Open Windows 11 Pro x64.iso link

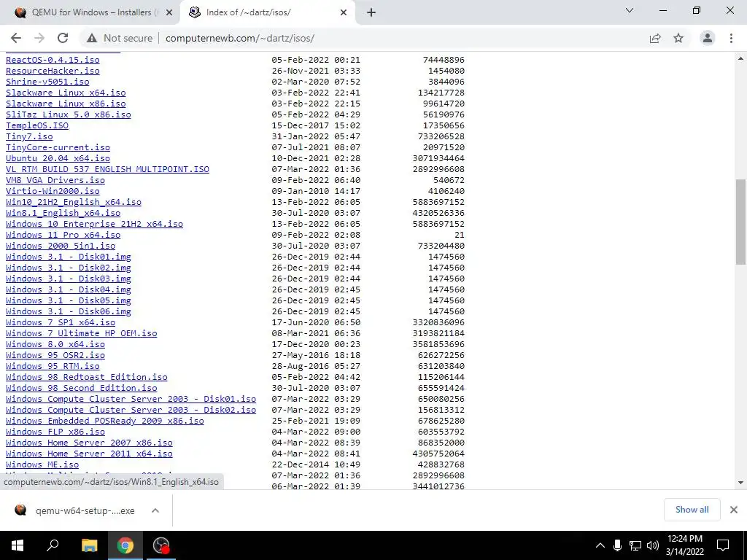tap(63, 236)
